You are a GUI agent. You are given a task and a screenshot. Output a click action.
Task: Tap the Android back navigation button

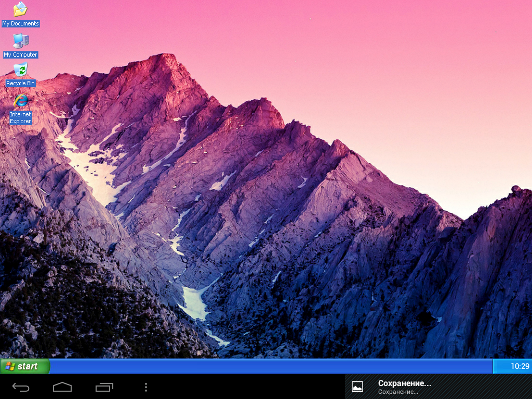(x=21, y=387)
